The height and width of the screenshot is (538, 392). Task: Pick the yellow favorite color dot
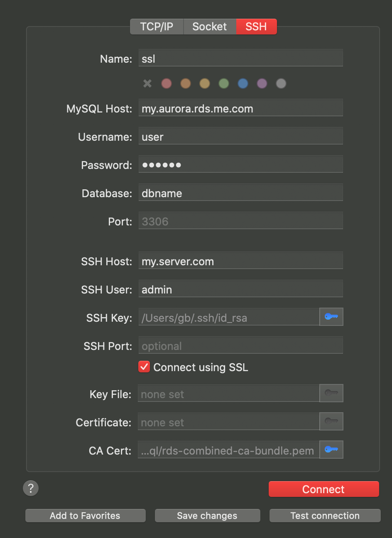[x=205, y=83]
